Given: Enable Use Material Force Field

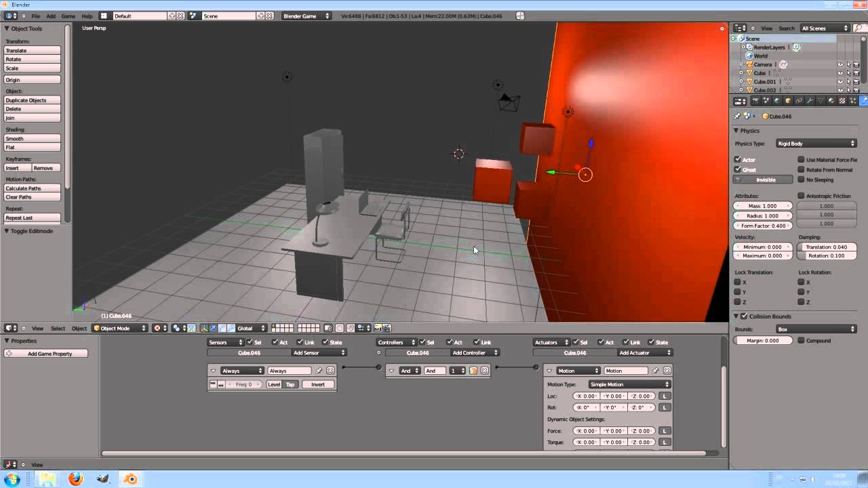Looking at the screenshot, I should (802, 160).
